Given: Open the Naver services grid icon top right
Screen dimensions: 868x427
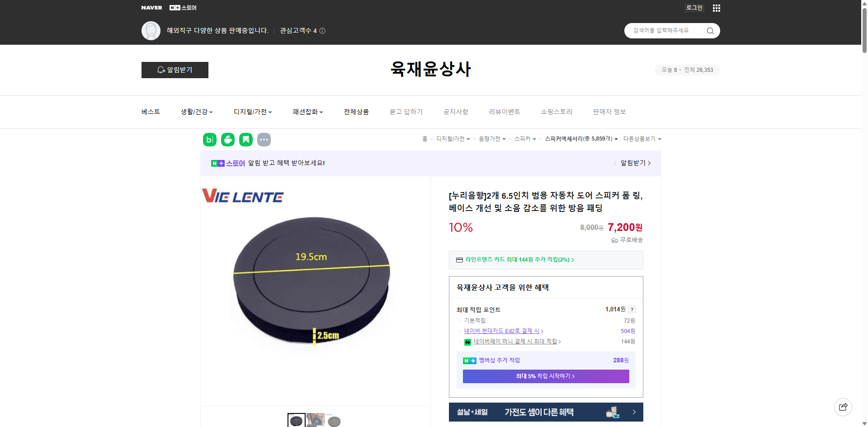Looking at the screenshot, I should (x=716, y=8).
